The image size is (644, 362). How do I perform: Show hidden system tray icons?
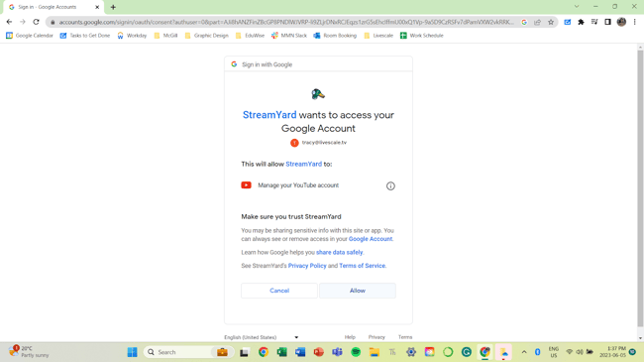524,352
